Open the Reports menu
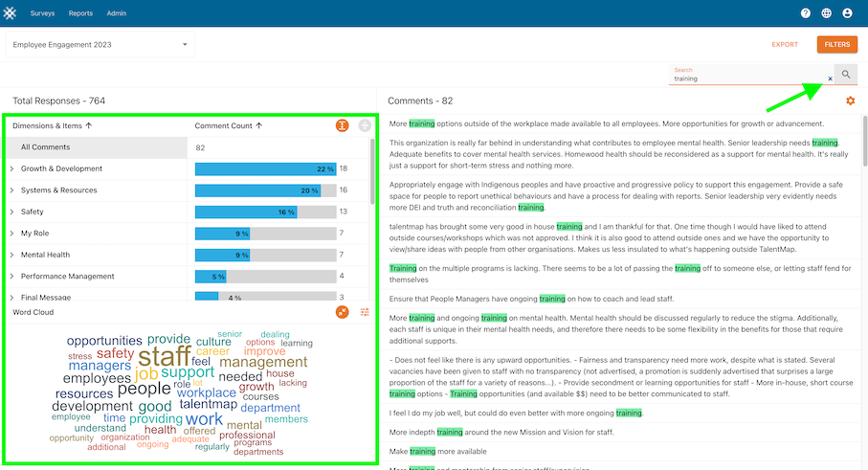The height and width of the screenshot is (470, 868). (80, 13)
